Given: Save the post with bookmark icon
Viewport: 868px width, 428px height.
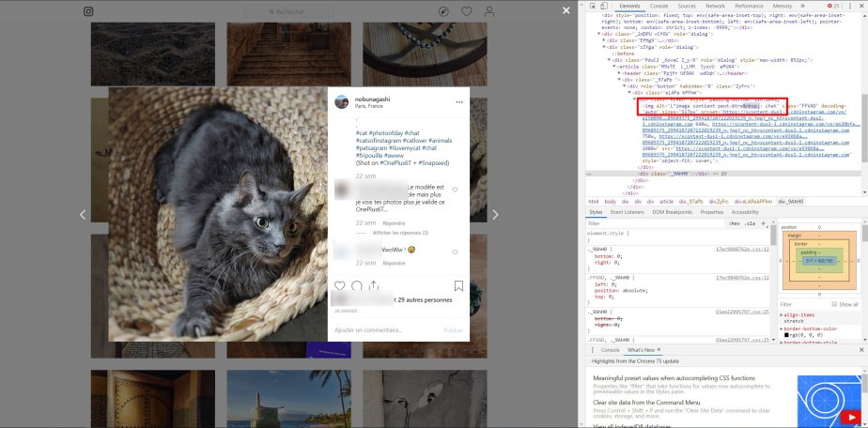Looking at the screenshot, I should (459, 286).
